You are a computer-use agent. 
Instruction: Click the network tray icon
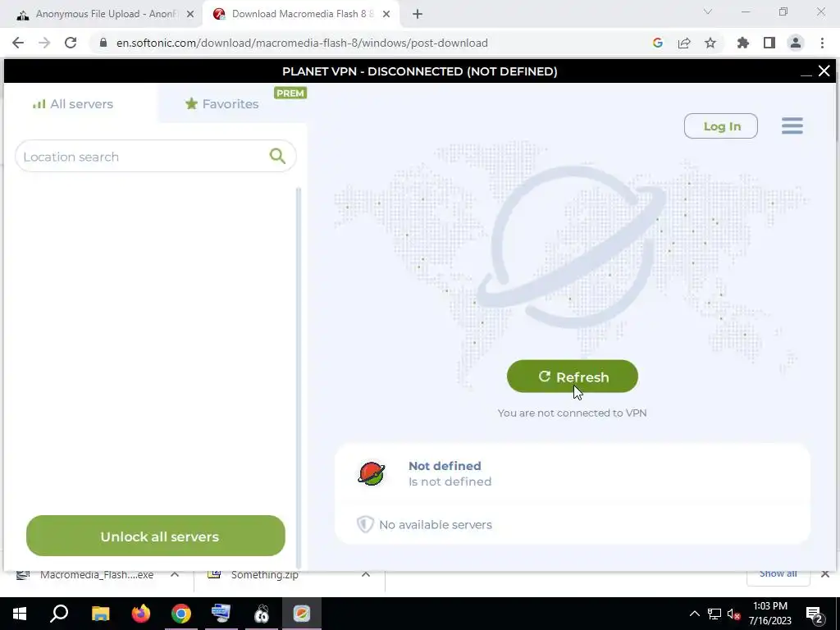click(x=714, y=614)
